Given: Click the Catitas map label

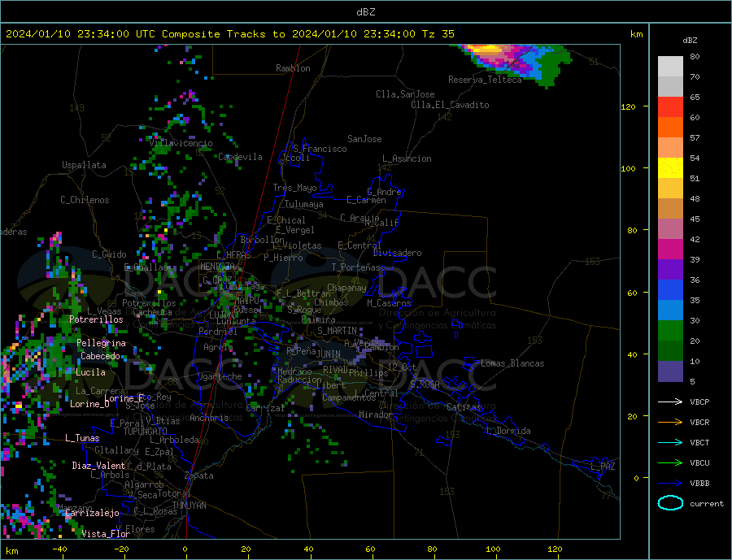Looking at the screenshot, I should click(x=464, y=407).
